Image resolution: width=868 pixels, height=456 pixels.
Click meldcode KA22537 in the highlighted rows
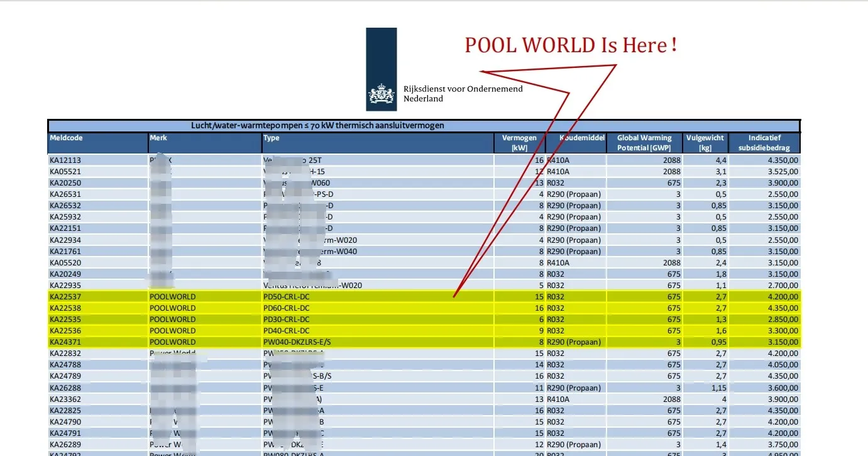[x=66, y=296]
